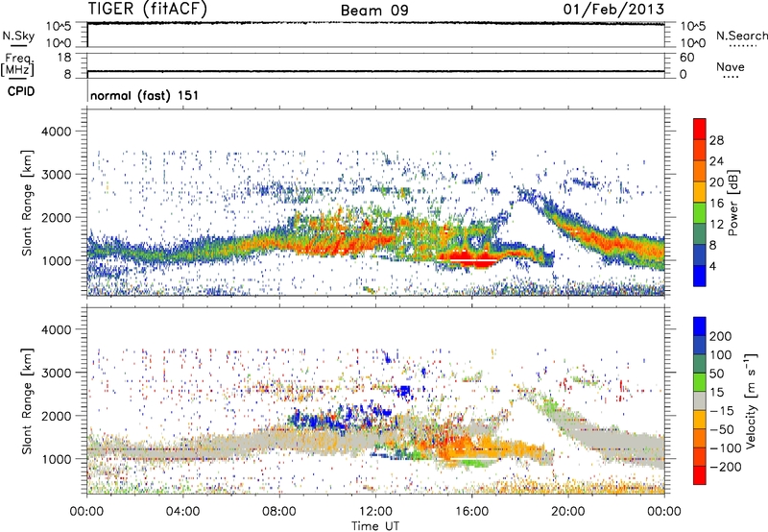The height and width of the screenshot is (532, 768).
Task: Click the date '01/Feb/2013'
Action: [613, 9]
